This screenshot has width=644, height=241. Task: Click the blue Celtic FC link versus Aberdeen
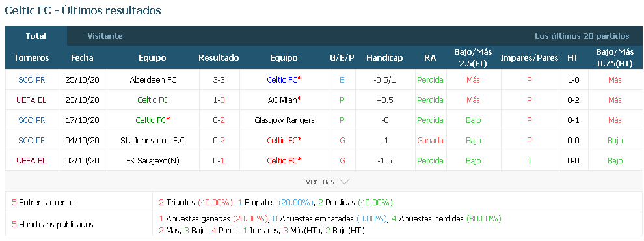[x=282, y=79]
